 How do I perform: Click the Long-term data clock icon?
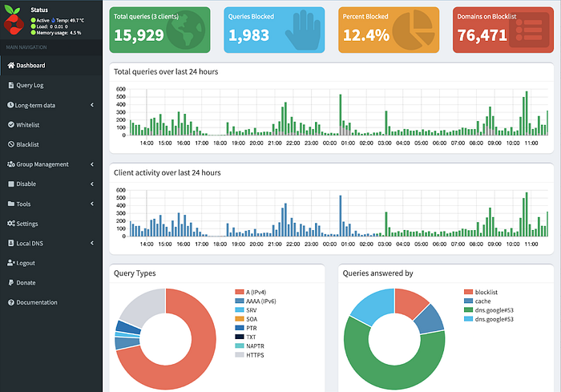click(x=10, y=105)
